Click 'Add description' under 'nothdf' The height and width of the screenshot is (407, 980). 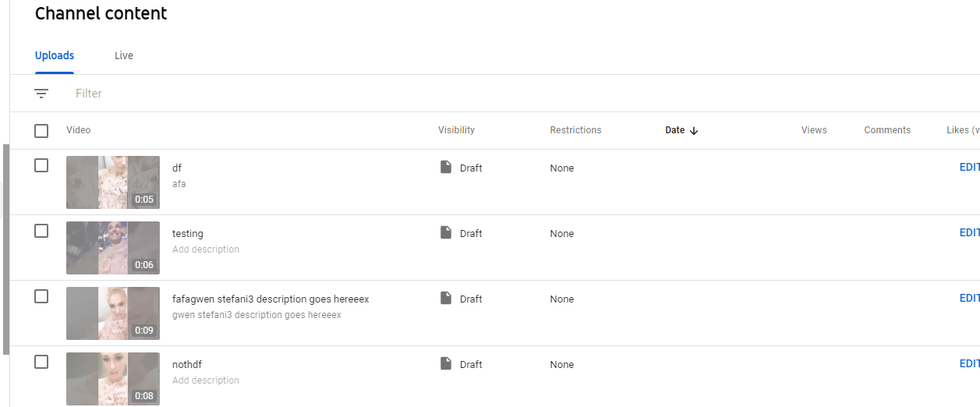click(206, 380)
